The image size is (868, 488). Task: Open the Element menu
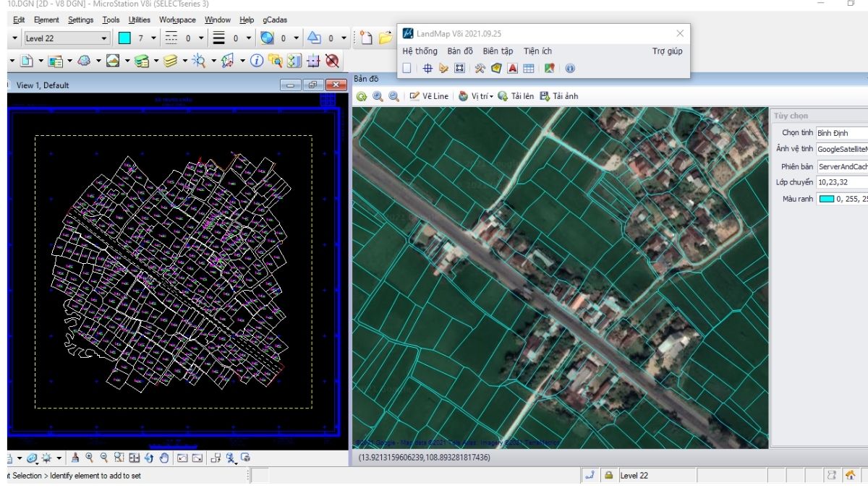[46, 20]
